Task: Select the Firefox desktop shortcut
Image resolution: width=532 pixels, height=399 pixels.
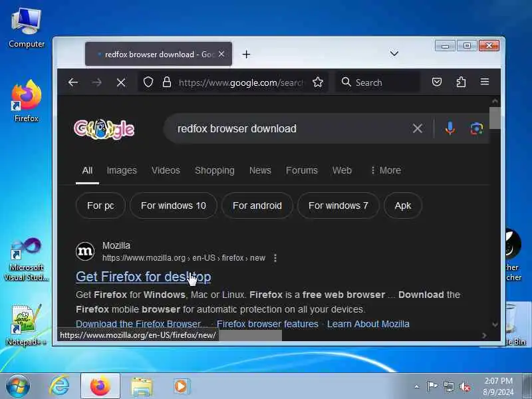Action: [x=27, y=101]
